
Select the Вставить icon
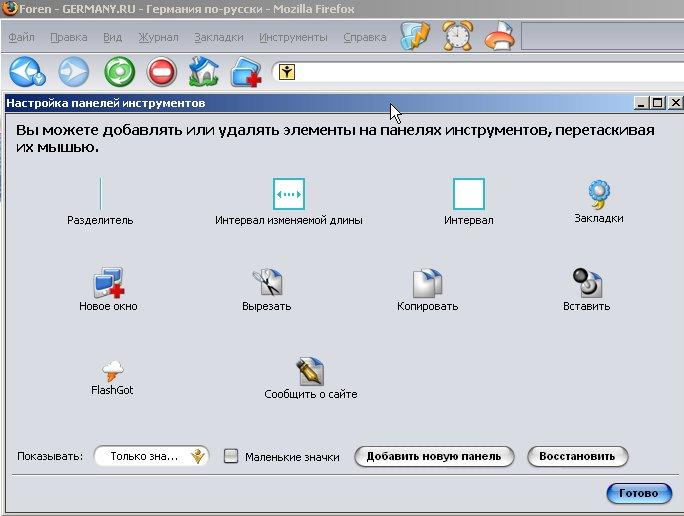(x=587, y=282)
